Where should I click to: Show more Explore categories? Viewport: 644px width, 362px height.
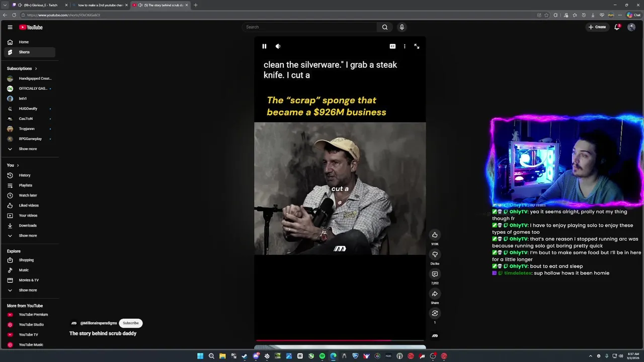click(30, 290)
